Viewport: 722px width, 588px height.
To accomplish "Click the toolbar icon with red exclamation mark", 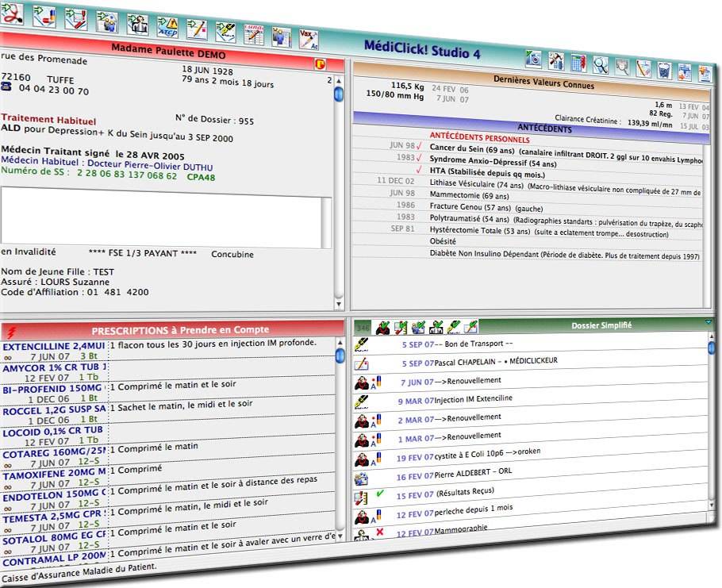I will 75,18.
